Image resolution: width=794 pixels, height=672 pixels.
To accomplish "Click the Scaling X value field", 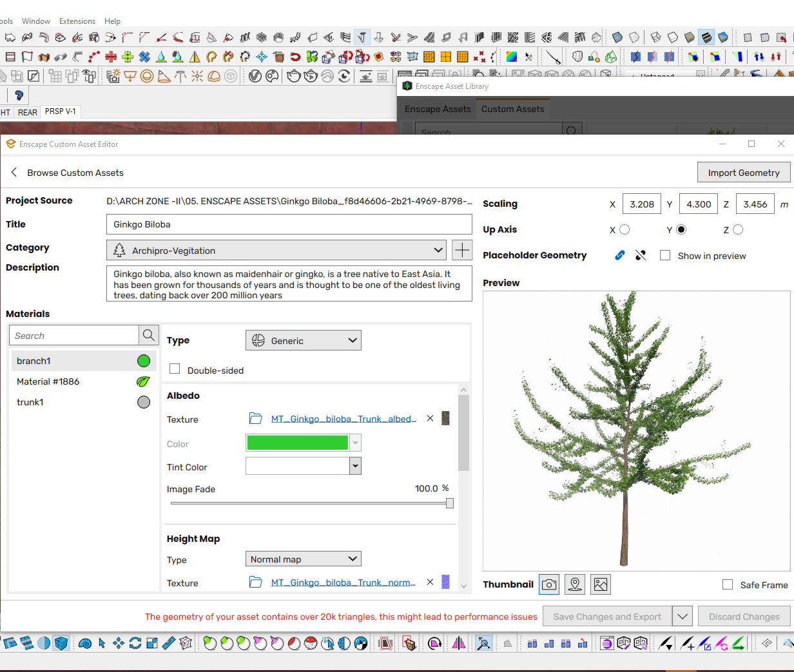I will pos(642,204).
